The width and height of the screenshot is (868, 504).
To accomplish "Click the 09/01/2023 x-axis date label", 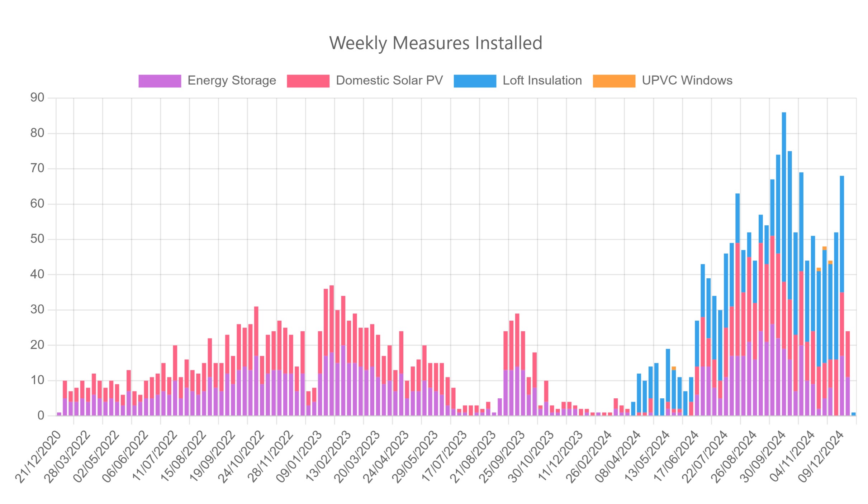I will [299, 457].
